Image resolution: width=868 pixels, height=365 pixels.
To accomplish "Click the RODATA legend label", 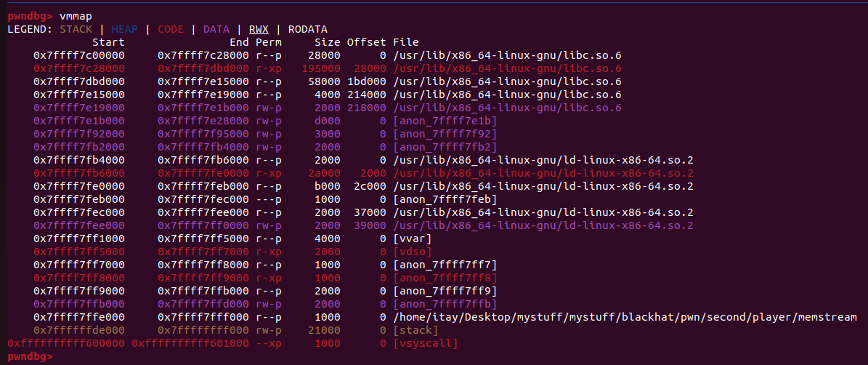I will coord(308,29).
